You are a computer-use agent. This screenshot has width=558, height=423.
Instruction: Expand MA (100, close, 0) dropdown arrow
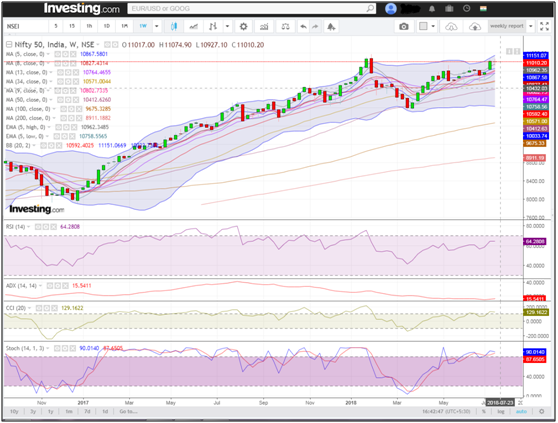tap(54, 109)
